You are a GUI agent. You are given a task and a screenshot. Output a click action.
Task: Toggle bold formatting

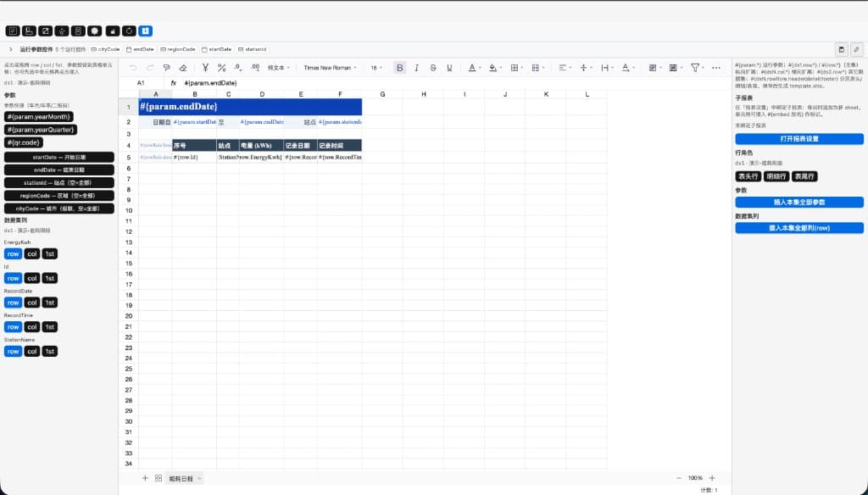(x=400, y=68)
